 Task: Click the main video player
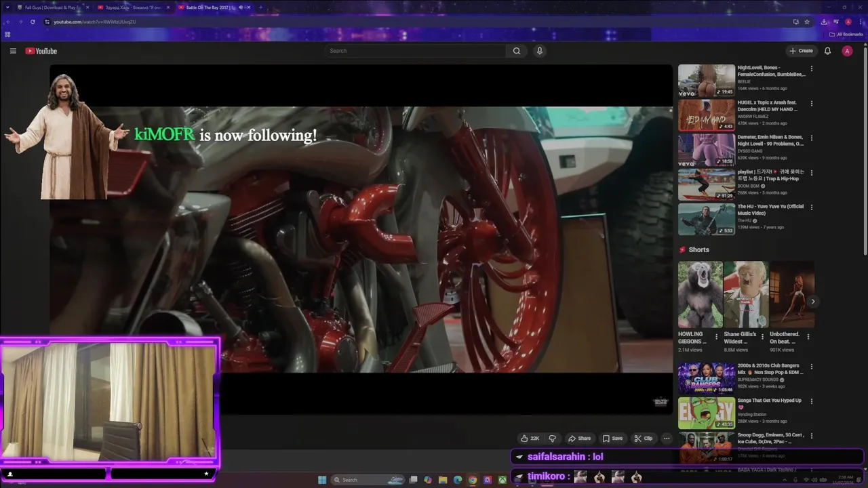pyautogui.click(x=361, y=239)
